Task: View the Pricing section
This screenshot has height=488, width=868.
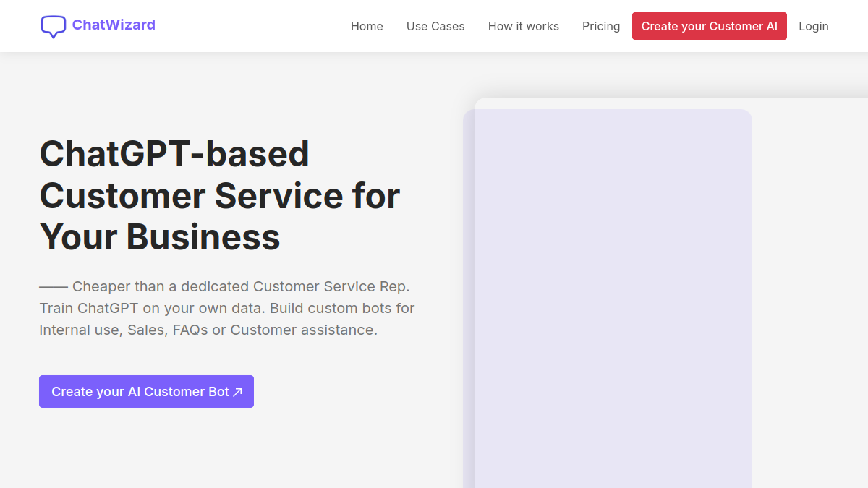Action: pyautogui.click(x=601, y=26)
